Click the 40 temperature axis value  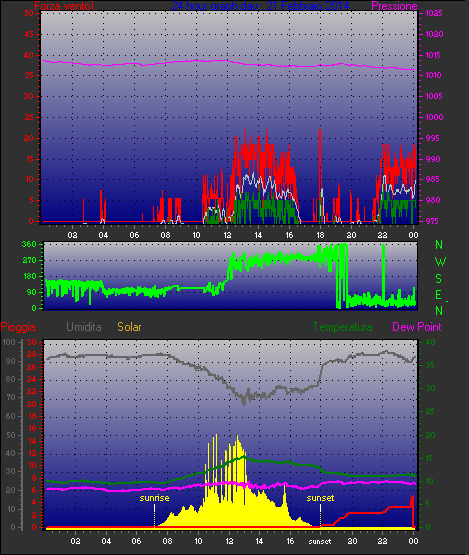[430, 342]
